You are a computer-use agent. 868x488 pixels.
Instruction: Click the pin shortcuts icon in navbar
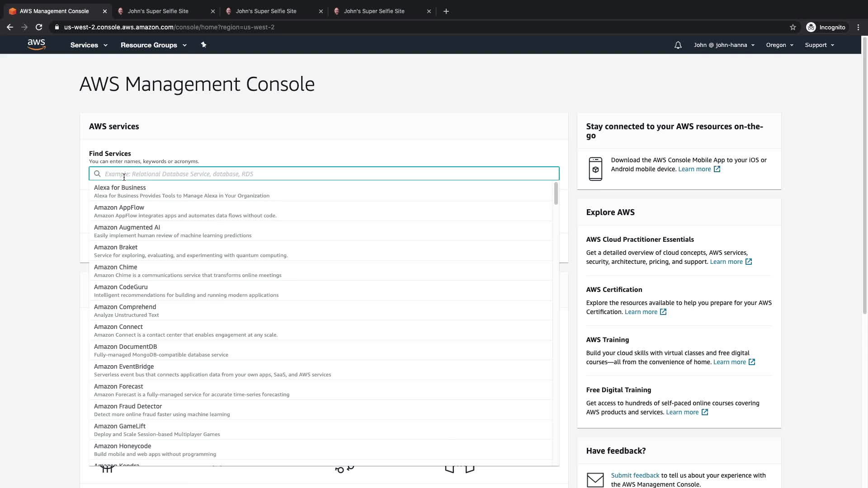[203, 45]
